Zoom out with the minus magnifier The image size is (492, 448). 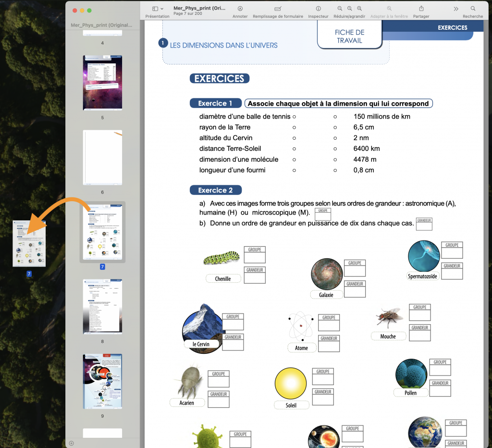340,9
